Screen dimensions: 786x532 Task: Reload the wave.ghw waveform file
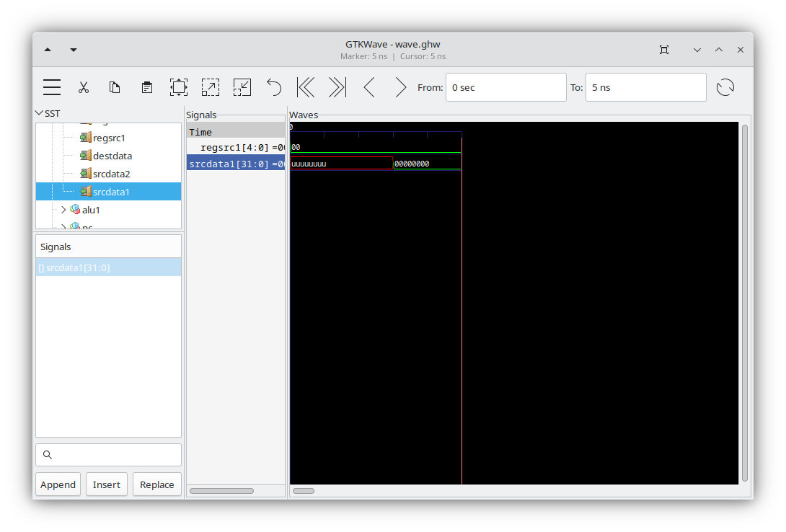point(725,87)
